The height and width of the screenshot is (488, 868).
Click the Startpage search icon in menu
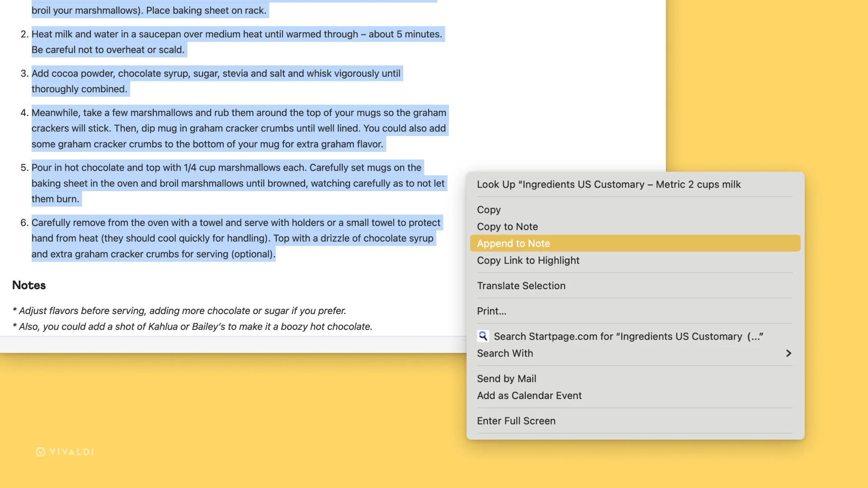click(483, 336)
